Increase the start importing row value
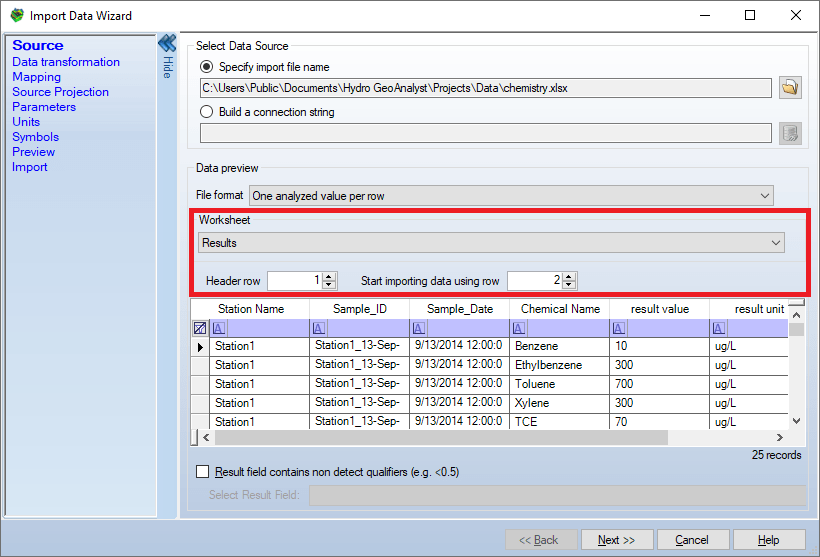The height and width of the screenshot is (557, 820). click(569, 277)
